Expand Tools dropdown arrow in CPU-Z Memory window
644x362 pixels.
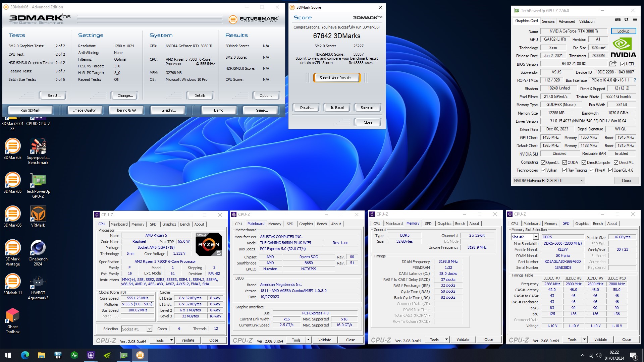(446, 340)
